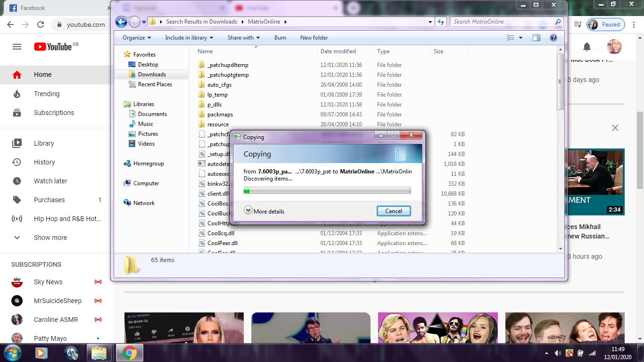The height and width of the screenshot is (362, 644).
Task: Click the Explorer Back navigation arrow
Action: point(121,22)
